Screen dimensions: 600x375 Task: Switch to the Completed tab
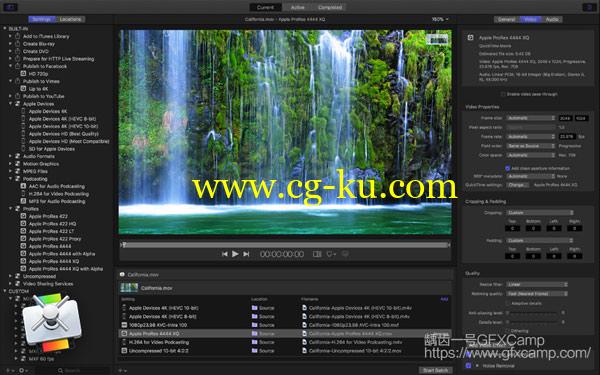(330, 7)
